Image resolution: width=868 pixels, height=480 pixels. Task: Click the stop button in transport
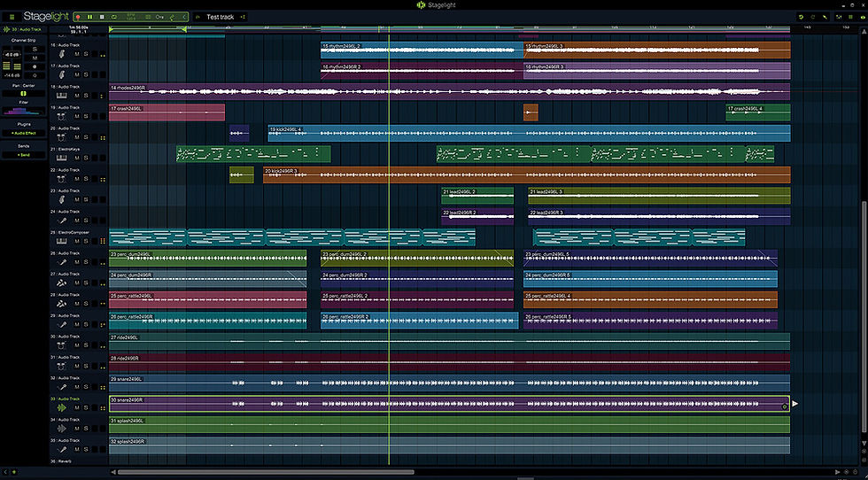point(101,17)
